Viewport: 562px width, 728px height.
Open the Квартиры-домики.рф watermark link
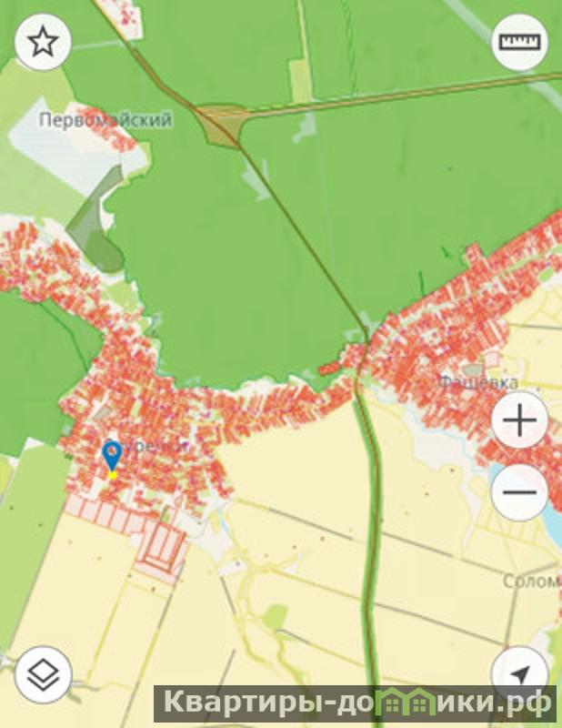(356, 703)
